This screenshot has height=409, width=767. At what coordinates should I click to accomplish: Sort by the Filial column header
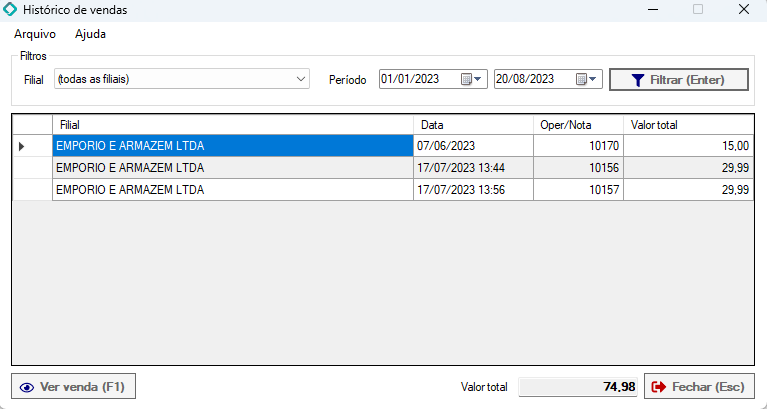point(232,124)
